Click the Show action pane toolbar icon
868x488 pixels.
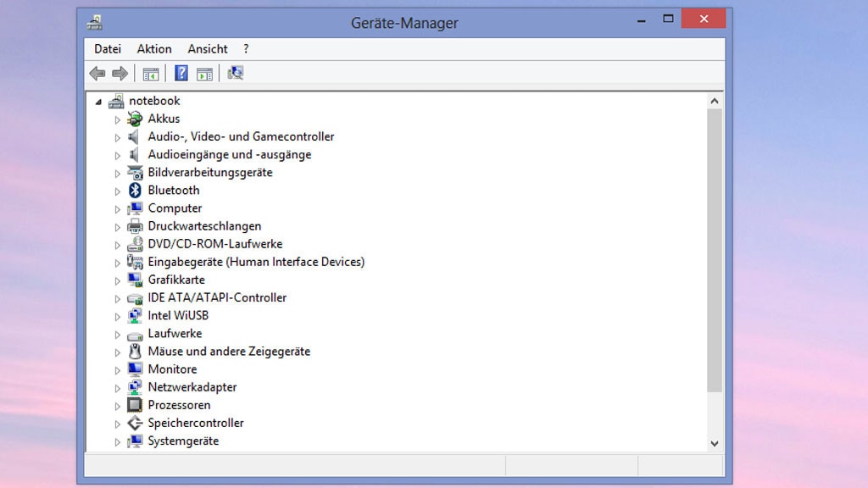pyautogui.click(x=203, y=73)
